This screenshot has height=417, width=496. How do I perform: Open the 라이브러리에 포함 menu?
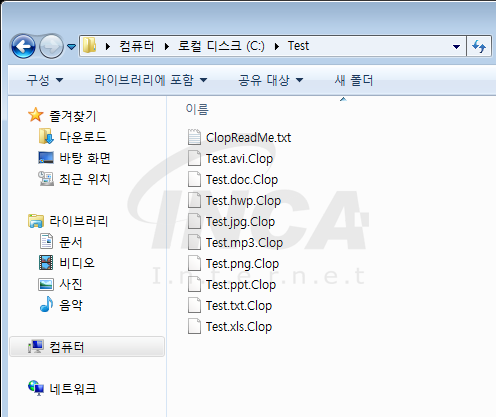click(151, 80)
